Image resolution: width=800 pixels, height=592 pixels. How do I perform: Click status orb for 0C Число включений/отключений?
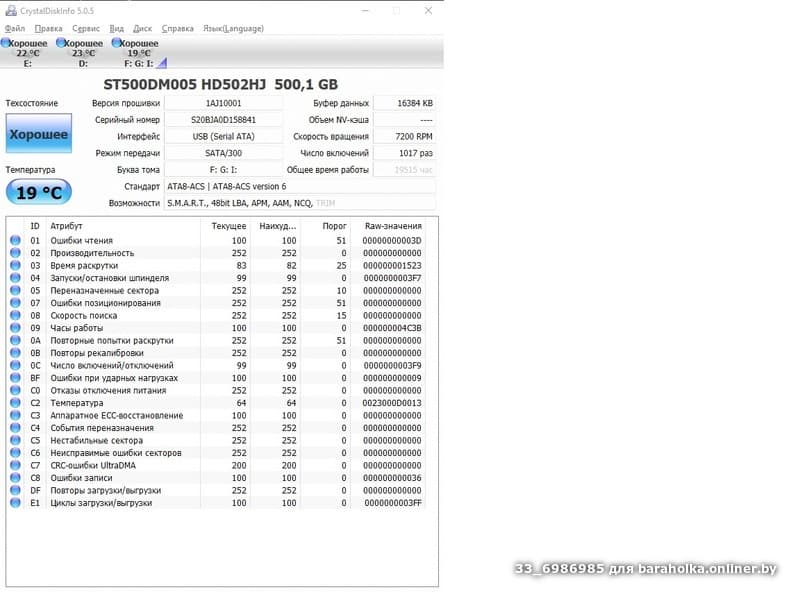tap(15, 365)
